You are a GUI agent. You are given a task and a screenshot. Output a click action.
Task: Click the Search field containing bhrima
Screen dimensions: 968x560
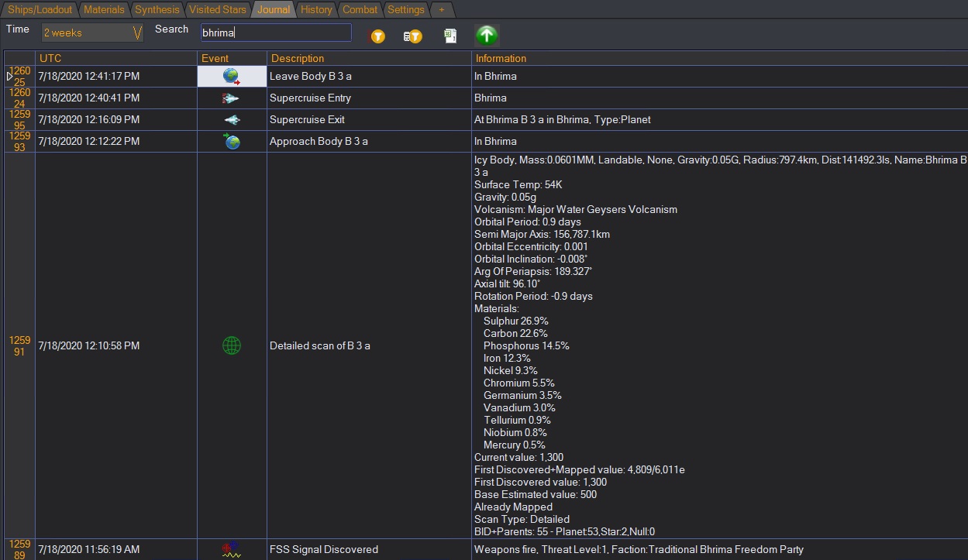pos(276,33)
